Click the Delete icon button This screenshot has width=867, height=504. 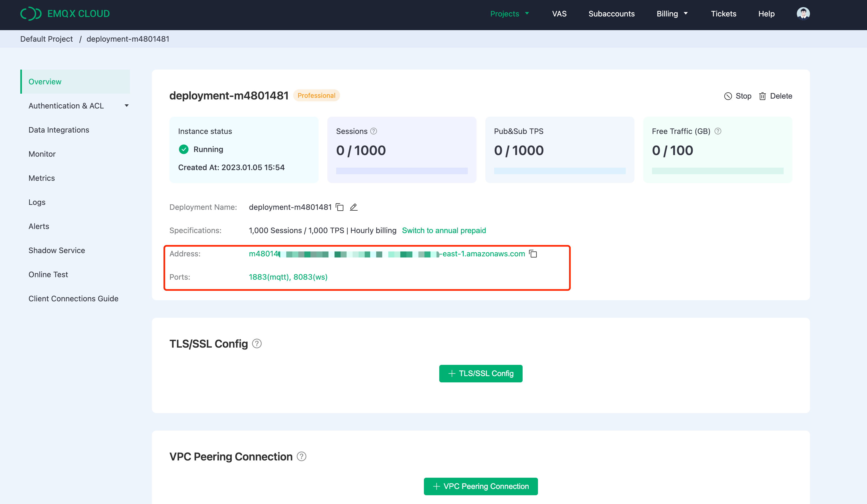tap(763, 96)
